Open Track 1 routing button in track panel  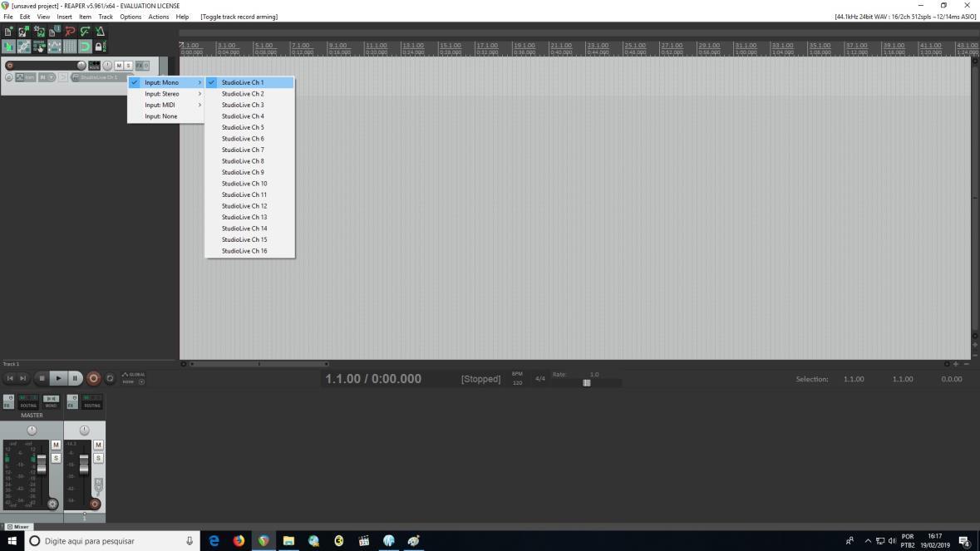click(x=95, y=66)
